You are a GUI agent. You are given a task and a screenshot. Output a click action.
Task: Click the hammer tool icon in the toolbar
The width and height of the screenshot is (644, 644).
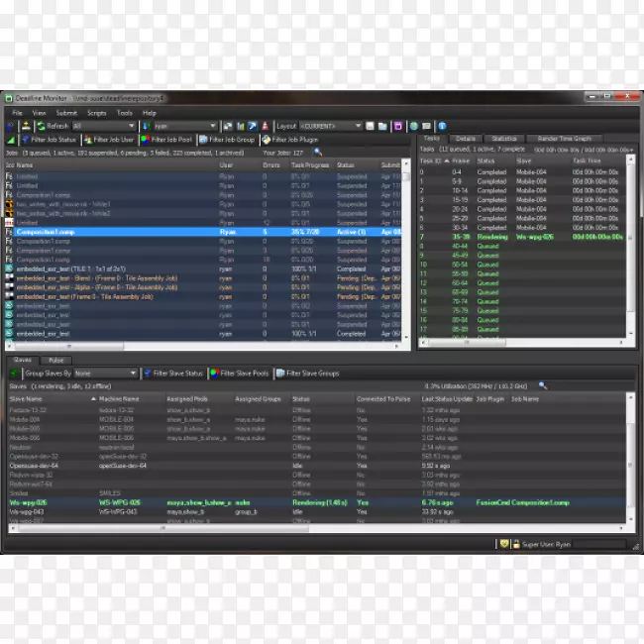(253, 126)
